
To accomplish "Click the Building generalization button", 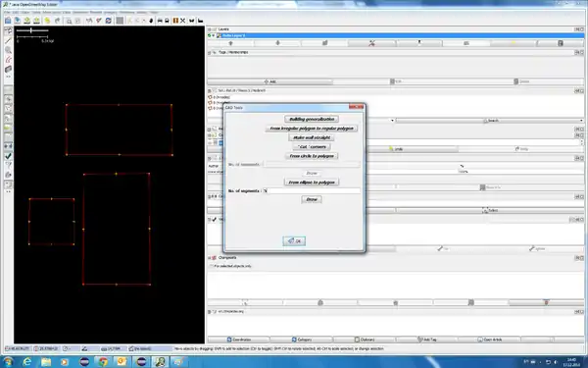I will point(312,119).
